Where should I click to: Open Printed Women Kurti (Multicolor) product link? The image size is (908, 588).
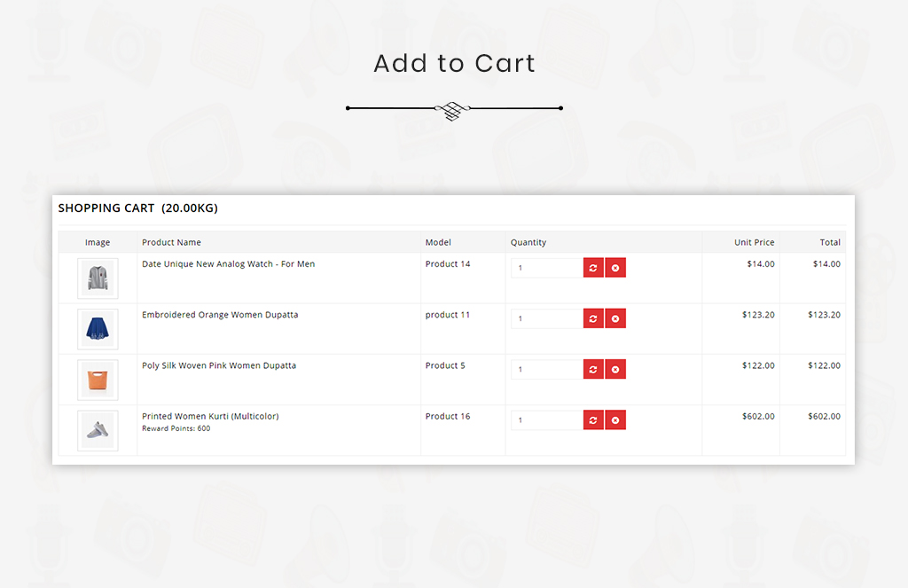[210, 416]
